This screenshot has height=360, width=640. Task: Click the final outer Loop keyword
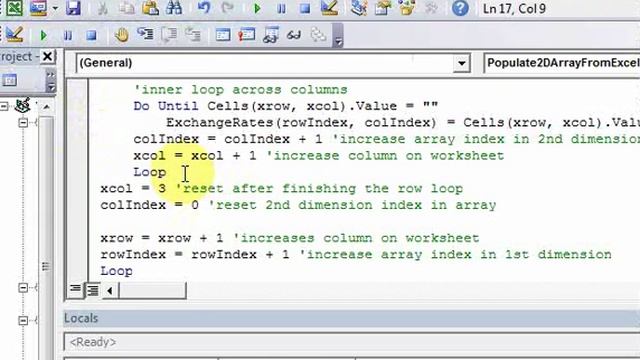(x=116, y=271)
